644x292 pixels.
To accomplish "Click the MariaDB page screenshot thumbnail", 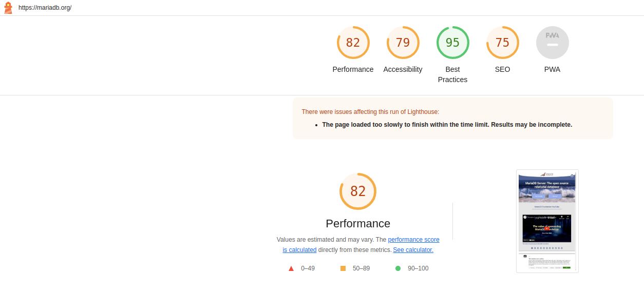I will 547,221.
